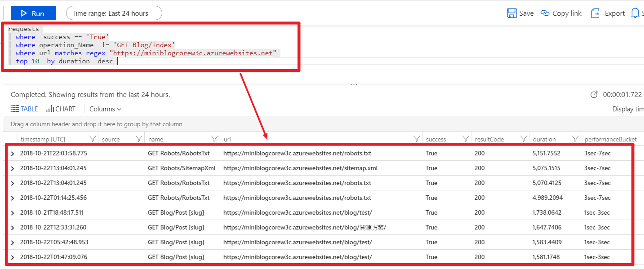Sort by duration column header
Screen dimensions: 644x269
[x=544, y=139]
